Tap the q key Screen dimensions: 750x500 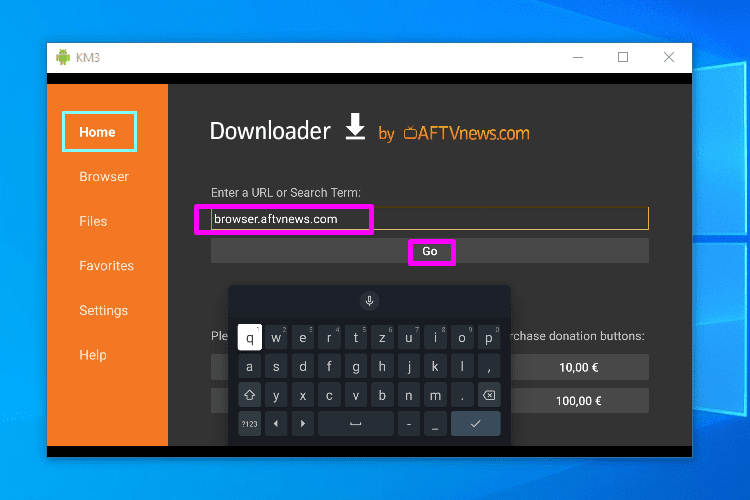[250, 338]
